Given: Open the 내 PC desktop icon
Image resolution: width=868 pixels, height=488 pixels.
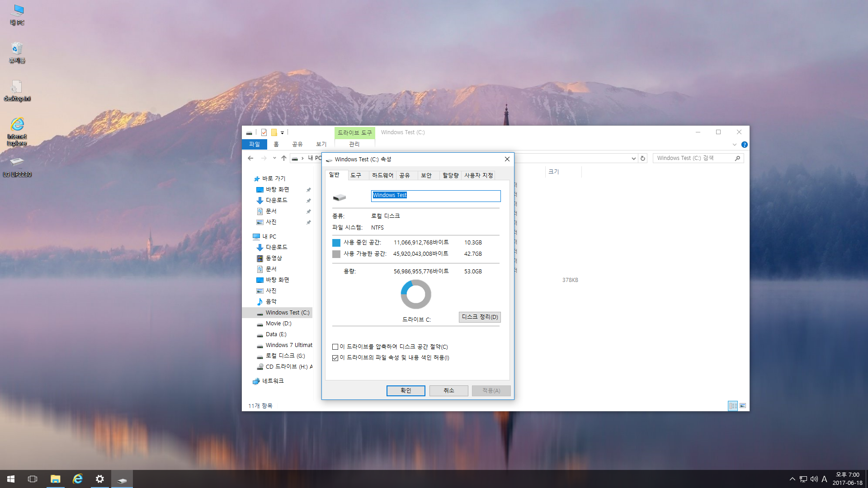Looking at the screenshot, I should pyautogui.click(x=17, y=14).
